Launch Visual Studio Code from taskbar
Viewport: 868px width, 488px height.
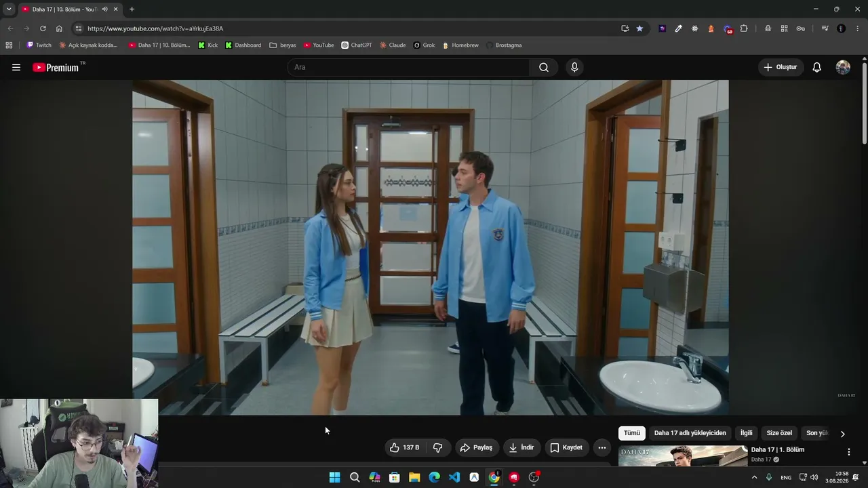[454, 477]
